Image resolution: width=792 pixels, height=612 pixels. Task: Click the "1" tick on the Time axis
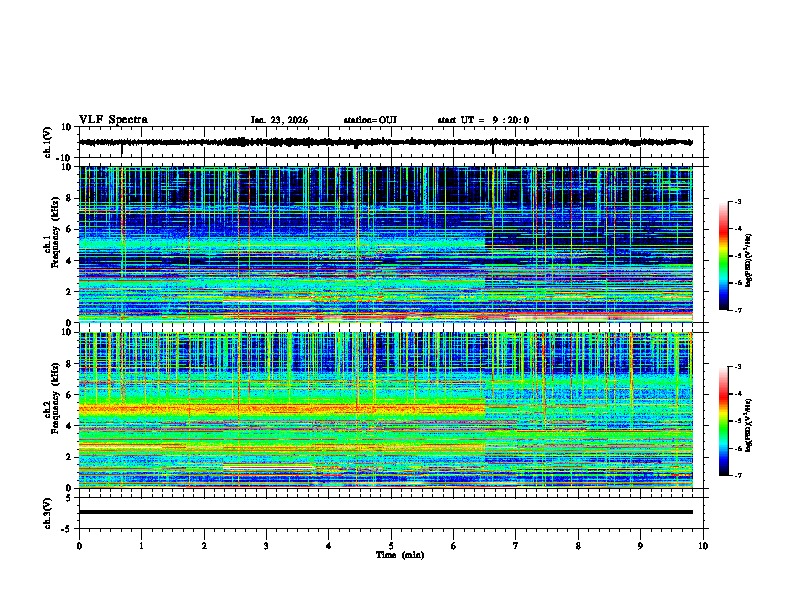pyautogui.click(x=141, y=546)
